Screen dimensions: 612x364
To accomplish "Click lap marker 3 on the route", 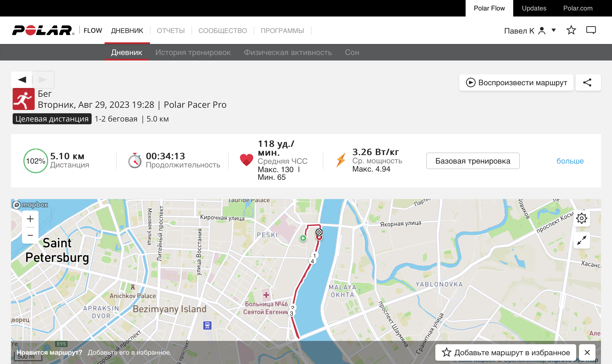I will [x=291, y=313].
